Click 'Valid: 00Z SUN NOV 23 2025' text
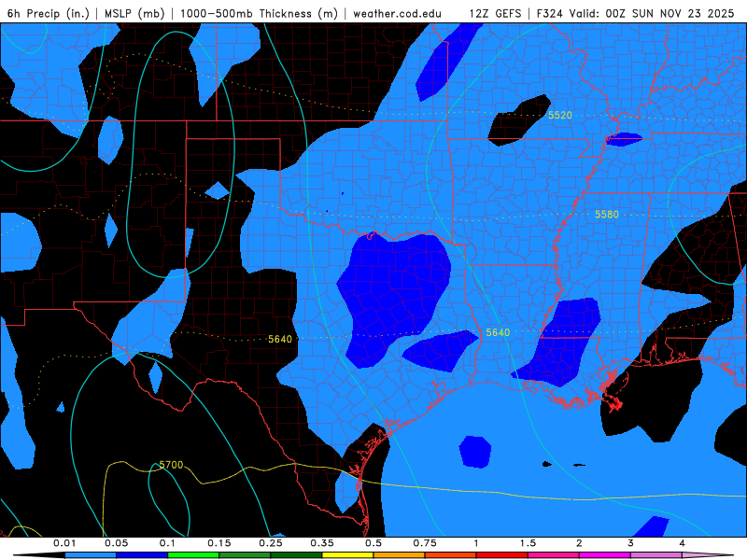 pyautogui.click(x=652, y=14)
